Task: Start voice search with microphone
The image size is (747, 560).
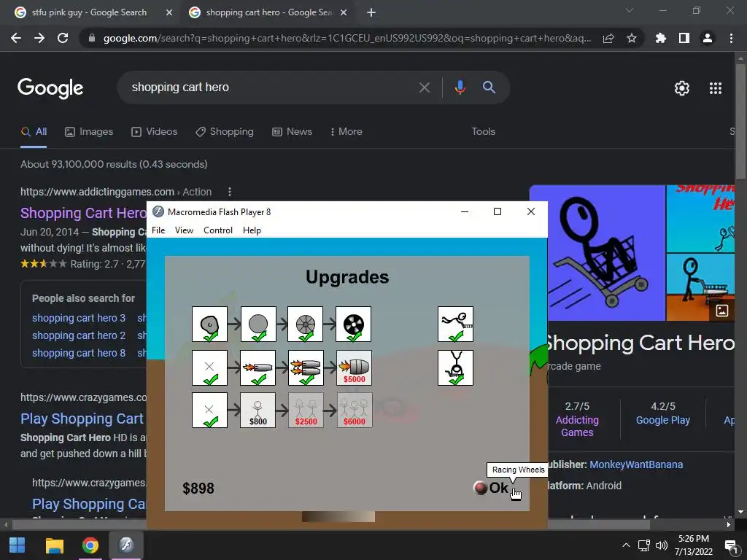Action: click(x=460, y=87)
